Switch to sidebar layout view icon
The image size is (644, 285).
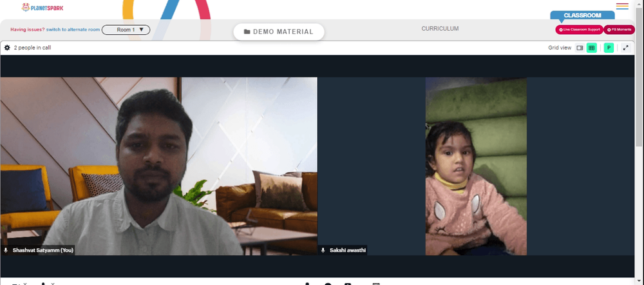(x=580, y=48)
